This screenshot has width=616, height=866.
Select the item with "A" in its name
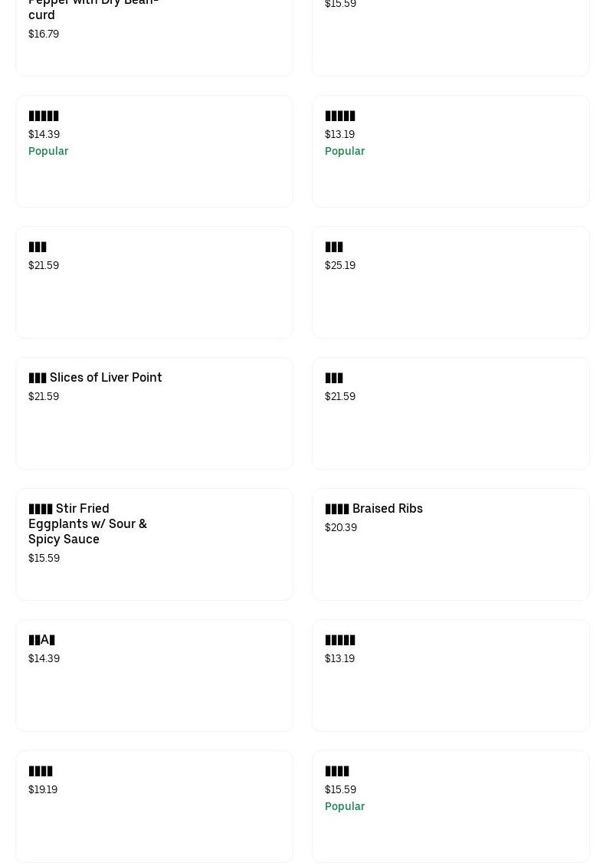pos(42,640)
